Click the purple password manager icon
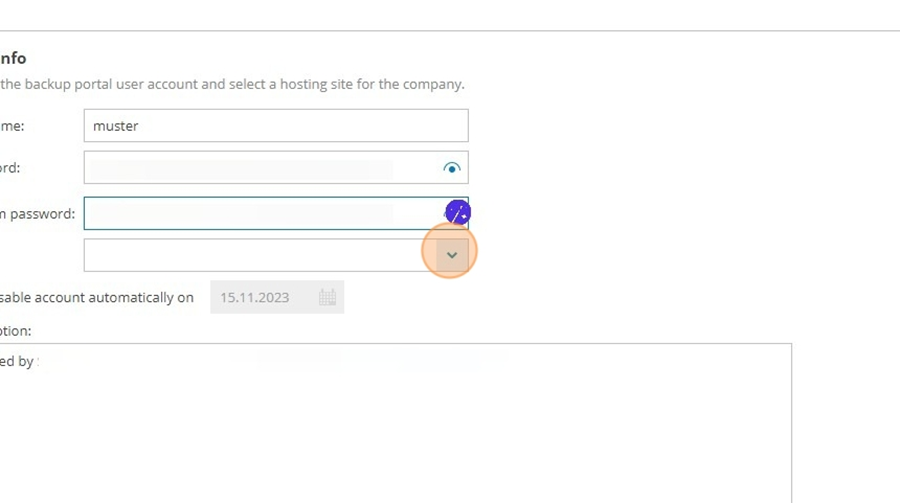 click(x=458, y=213)
